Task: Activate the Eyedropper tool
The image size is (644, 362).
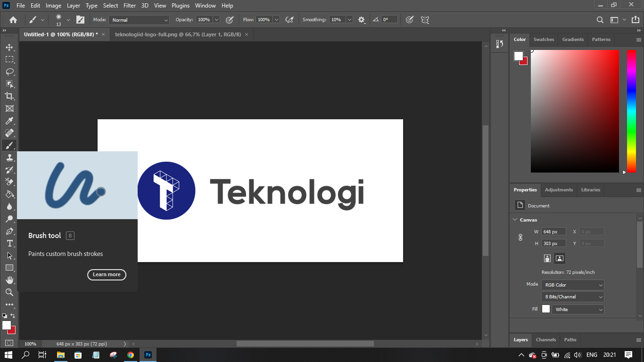Action: [9, 121]
